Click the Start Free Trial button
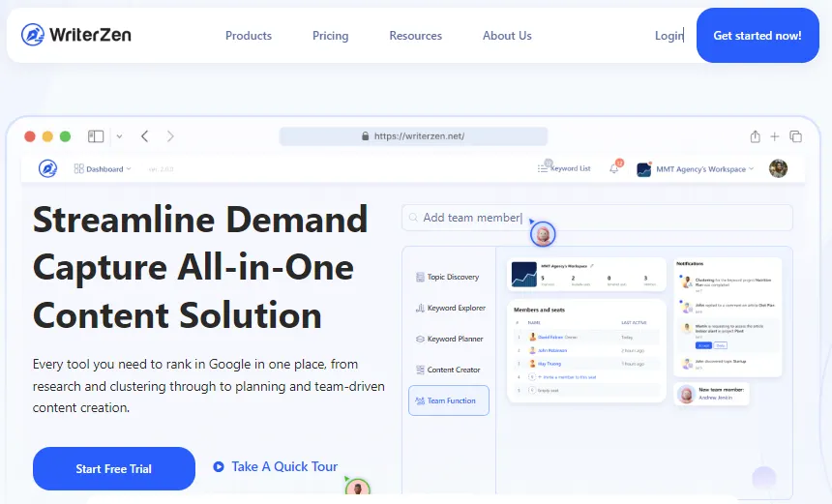This screenshot has height=504, width=832. [x=113, y=468]
